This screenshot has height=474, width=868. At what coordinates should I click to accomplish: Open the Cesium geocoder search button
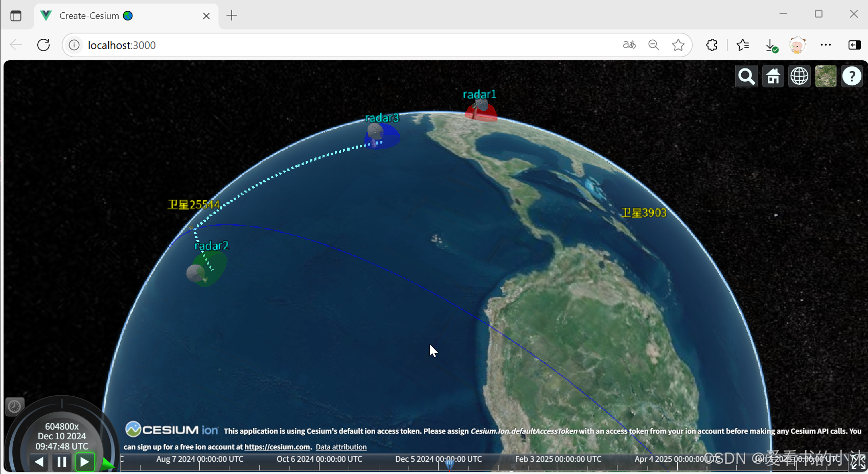pos(746,77)
